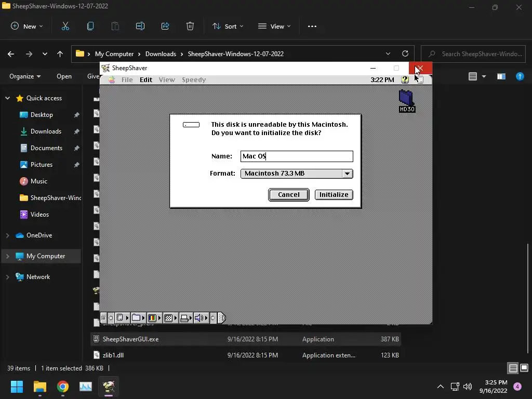This screenshot has height=399, width=532.
Task: Open the Mac View menu
Action: tap(167, 79)
